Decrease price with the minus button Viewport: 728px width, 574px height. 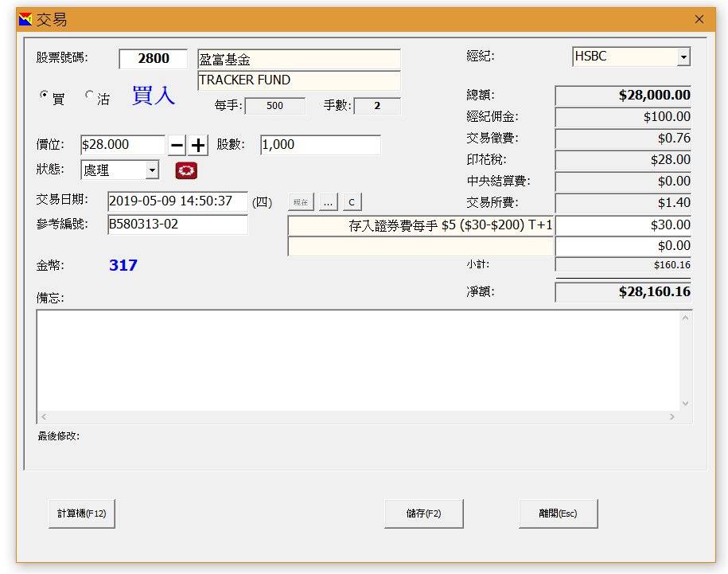tap(177, 146)
